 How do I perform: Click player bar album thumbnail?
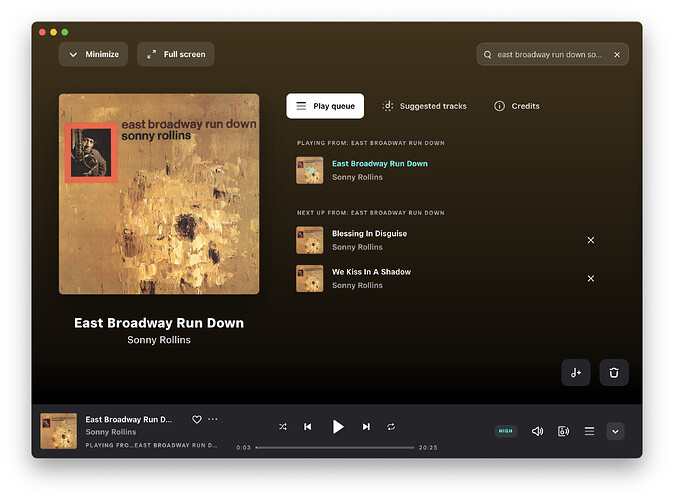58,431
